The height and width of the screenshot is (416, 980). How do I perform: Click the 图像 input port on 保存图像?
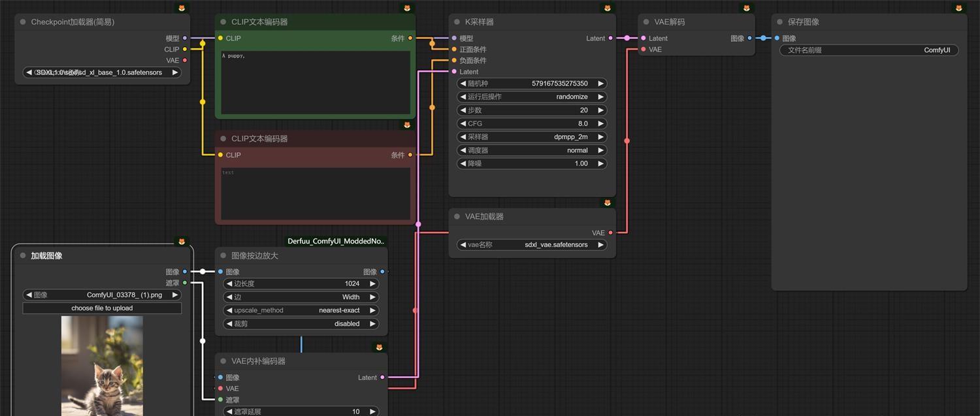click(777, 39)
